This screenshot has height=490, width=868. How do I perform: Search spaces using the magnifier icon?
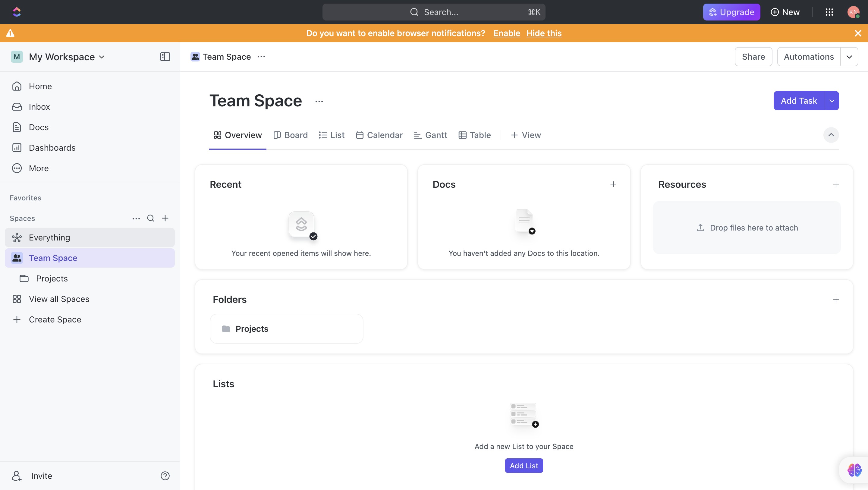151,218
